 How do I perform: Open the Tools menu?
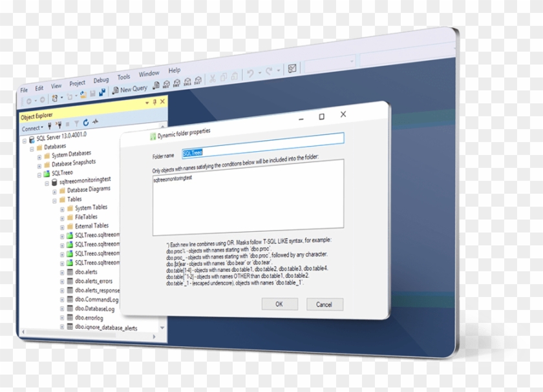(123, 76)
